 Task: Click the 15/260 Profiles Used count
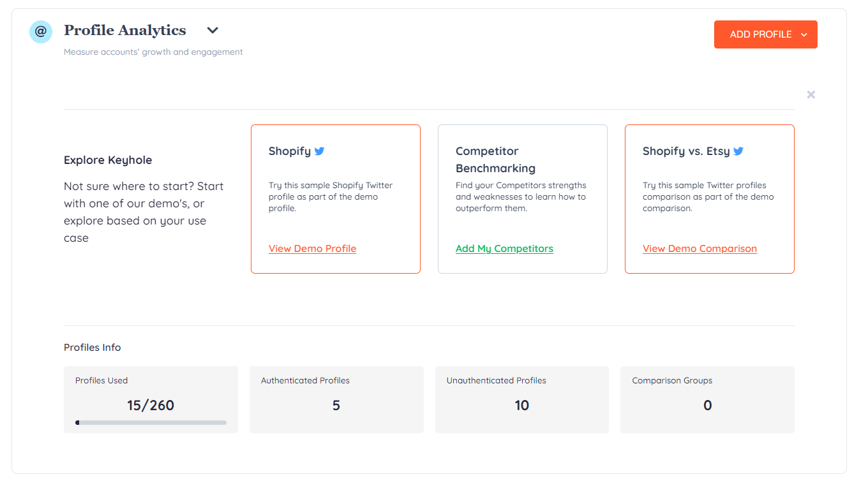(x=150, y=404)
